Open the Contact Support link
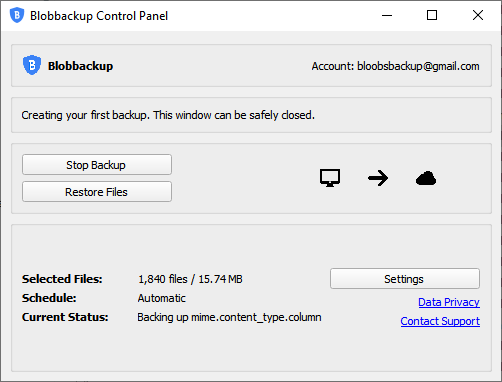This screenshot has width=502, height=382. 440,321
